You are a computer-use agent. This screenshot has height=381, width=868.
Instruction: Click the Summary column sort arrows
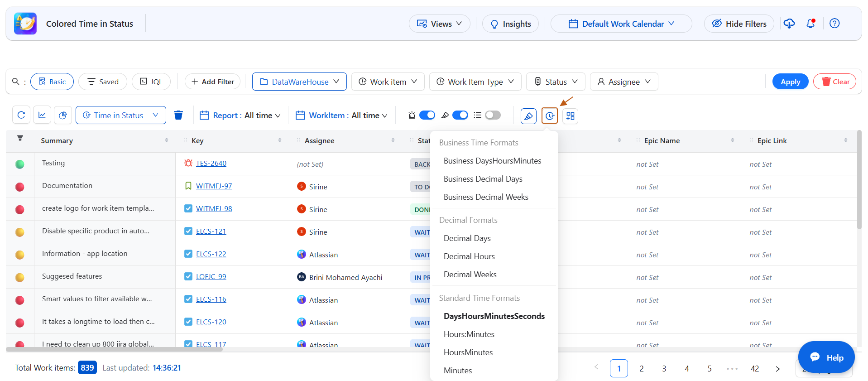(167, 140)
